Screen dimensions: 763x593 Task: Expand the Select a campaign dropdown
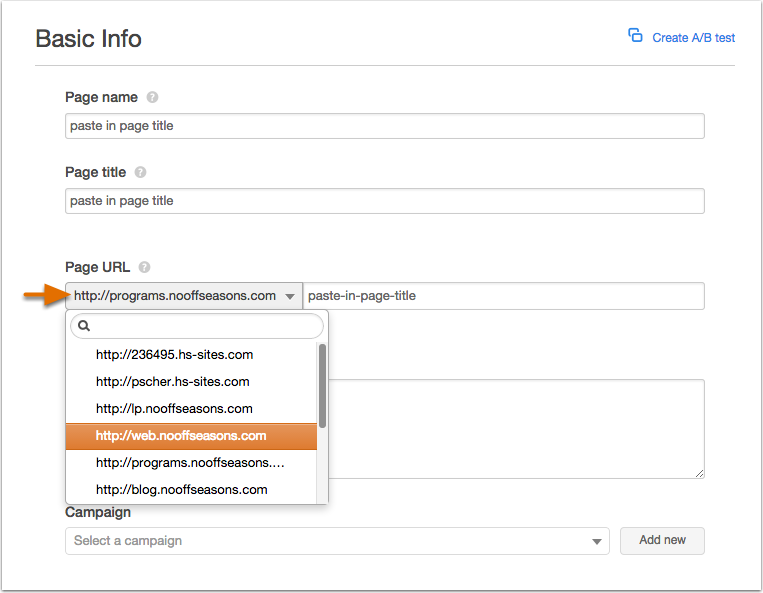click(x=337, y=541)
